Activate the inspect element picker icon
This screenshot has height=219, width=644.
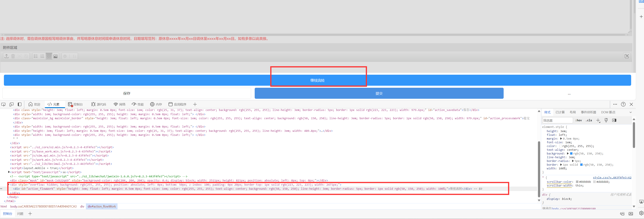tap(3, 104)
